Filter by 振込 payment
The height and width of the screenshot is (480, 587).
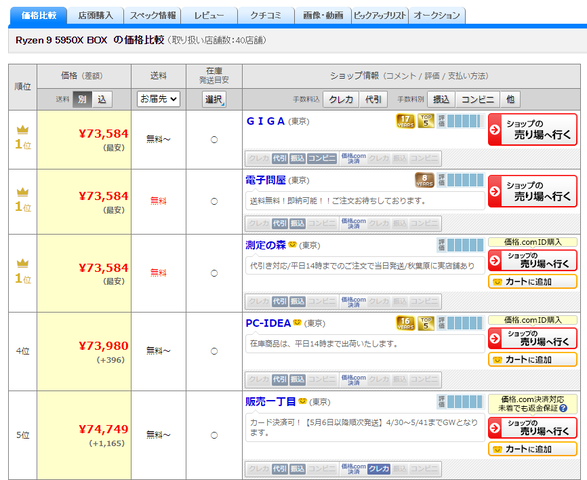pos(441,99)
